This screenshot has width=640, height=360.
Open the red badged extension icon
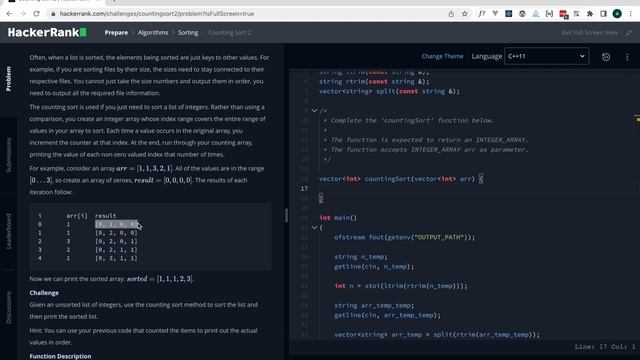(564, 14)
